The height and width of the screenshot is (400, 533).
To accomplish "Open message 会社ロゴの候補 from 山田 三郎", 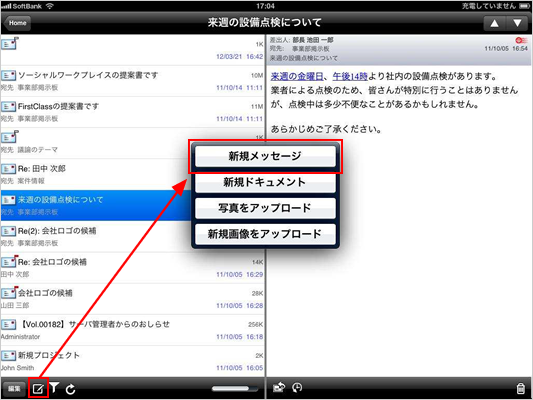I will (133, 299).
